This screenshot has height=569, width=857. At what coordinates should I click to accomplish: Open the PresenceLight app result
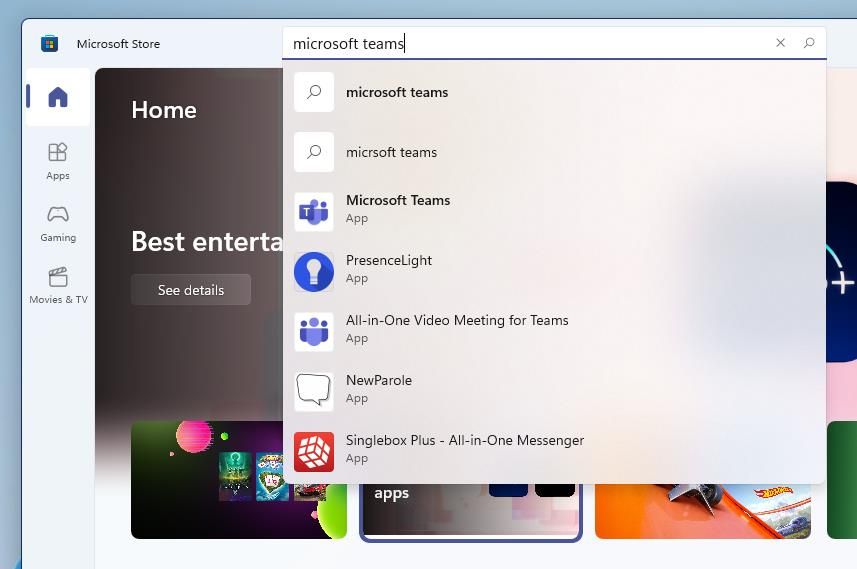click(554, 272)
